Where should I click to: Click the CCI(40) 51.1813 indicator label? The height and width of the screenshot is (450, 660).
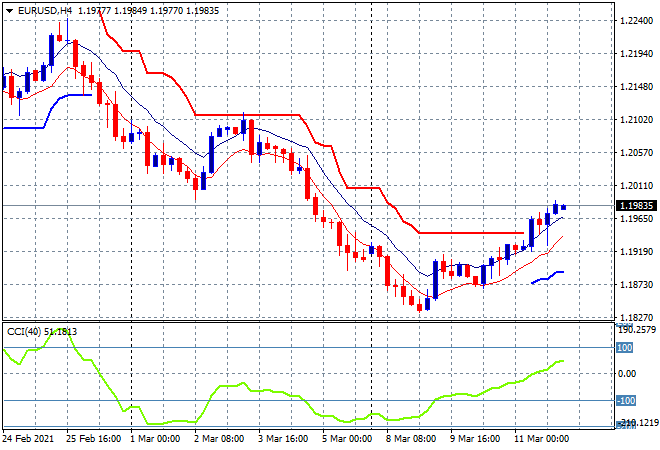click(x=42, y=332)
